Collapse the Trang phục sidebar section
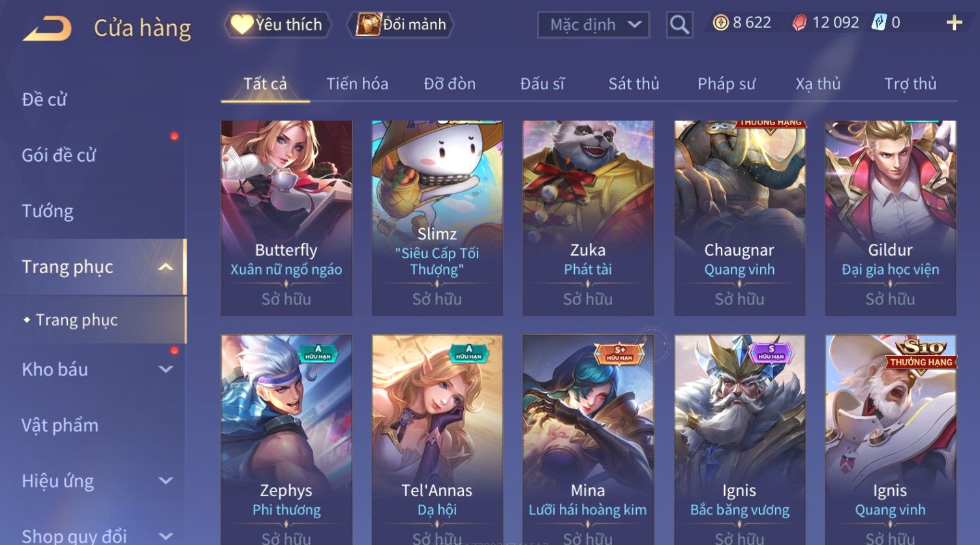 pyautogui.click(x=166, y=267)
